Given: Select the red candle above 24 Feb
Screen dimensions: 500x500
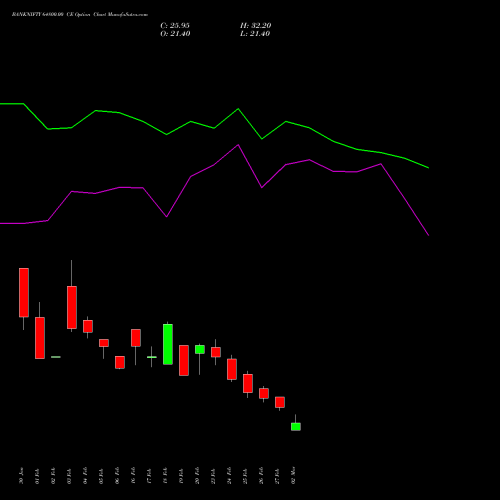Looking at the screenshot, I should (232, 369).
